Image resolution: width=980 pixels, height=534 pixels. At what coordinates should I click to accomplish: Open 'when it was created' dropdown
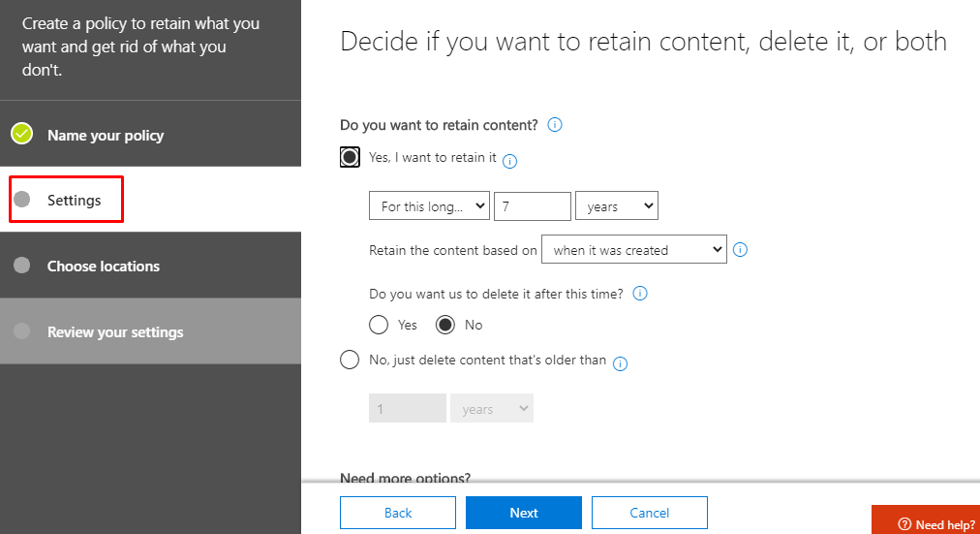(x=633, y=249)
